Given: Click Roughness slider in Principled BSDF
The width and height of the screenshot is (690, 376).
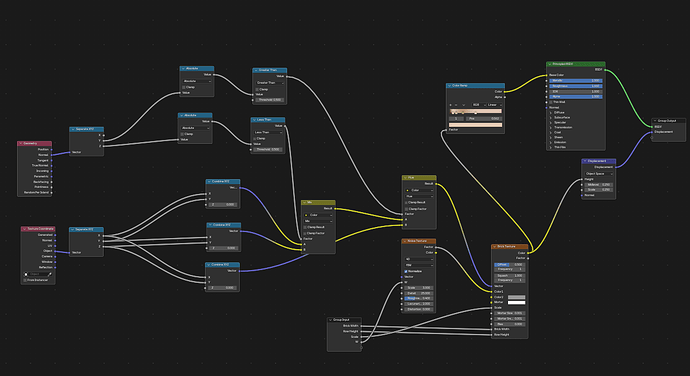Looking at the screenshot, I should [576, 86].
